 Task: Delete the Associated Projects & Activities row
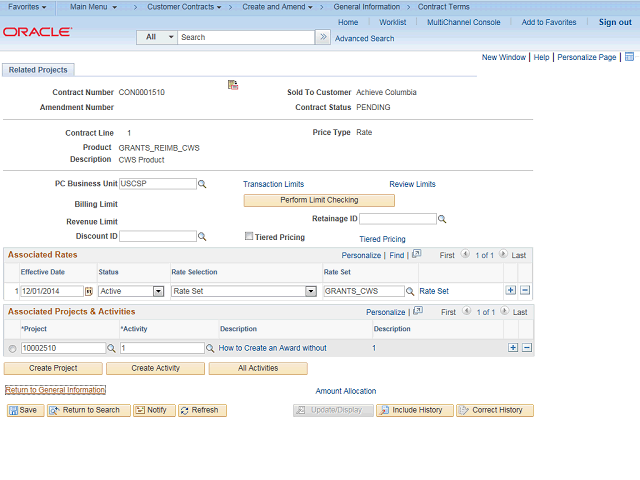tap(527, 347)
